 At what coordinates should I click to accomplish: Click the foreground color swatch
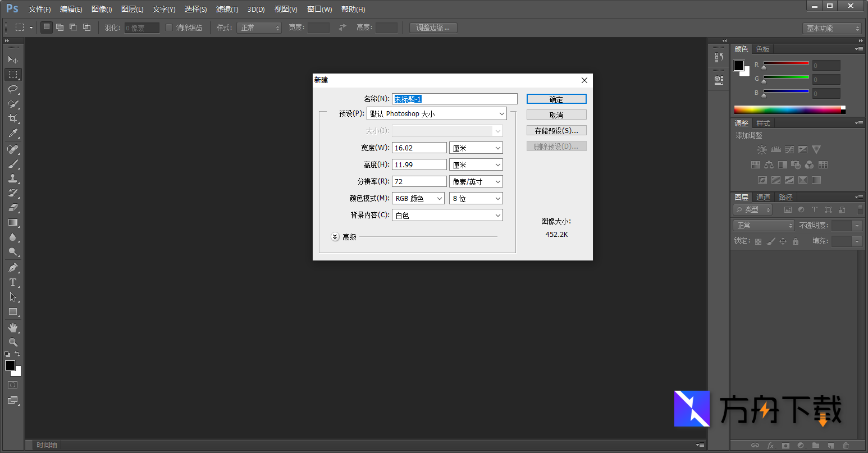pyautogui.click(x=9, y=364)
